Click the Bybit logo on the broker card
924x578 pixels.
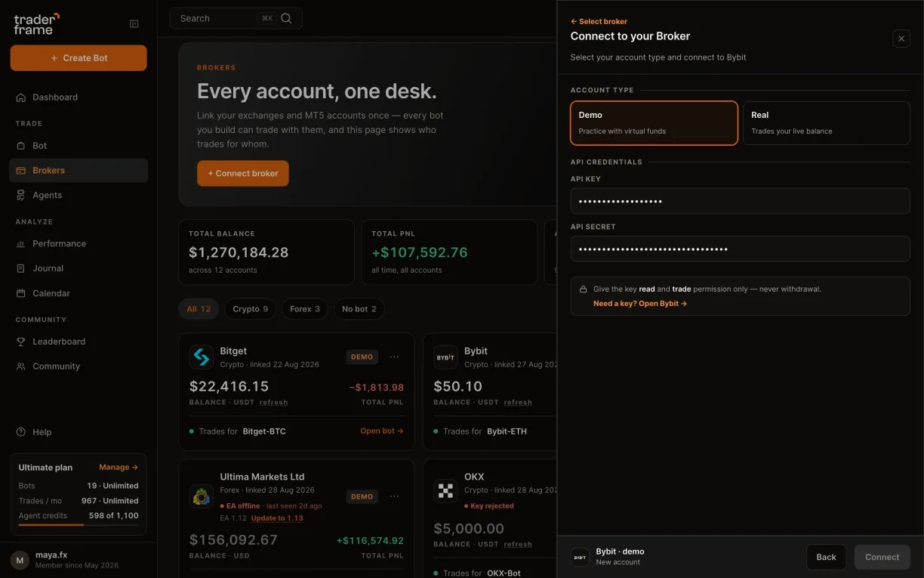(445, 357)
